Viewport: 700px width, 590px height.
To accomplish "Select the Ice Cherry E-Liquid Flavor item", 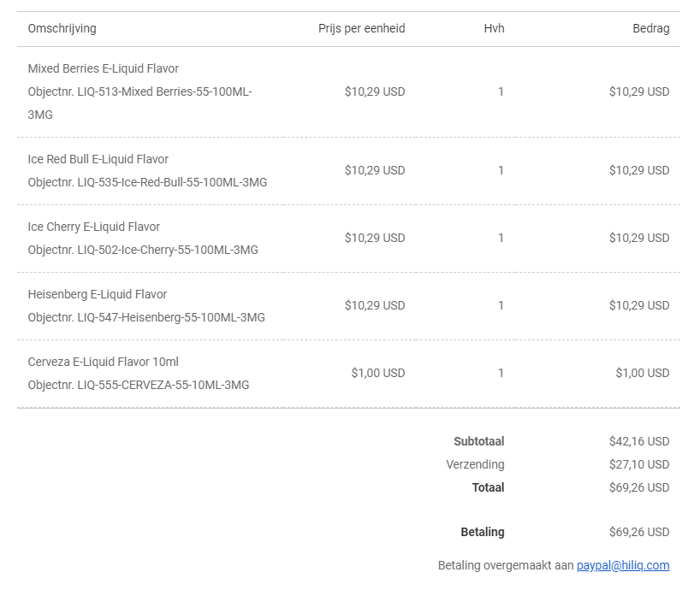I will 94,227.
